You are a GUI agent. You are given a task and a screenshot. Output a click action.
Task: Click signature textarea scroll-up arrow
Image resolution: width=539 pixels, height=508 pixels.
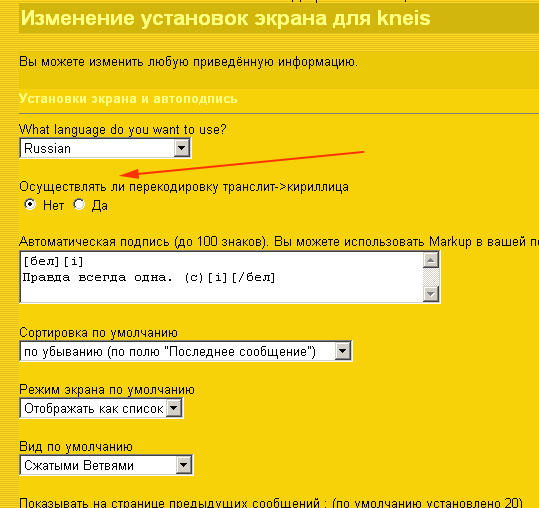point(431,260)
